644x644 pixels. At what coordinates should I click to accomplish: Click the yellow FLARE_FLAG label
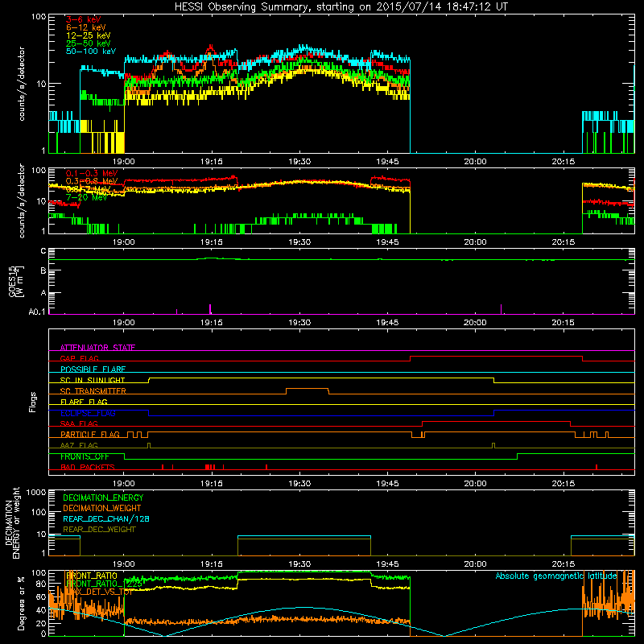pos(84,402)
